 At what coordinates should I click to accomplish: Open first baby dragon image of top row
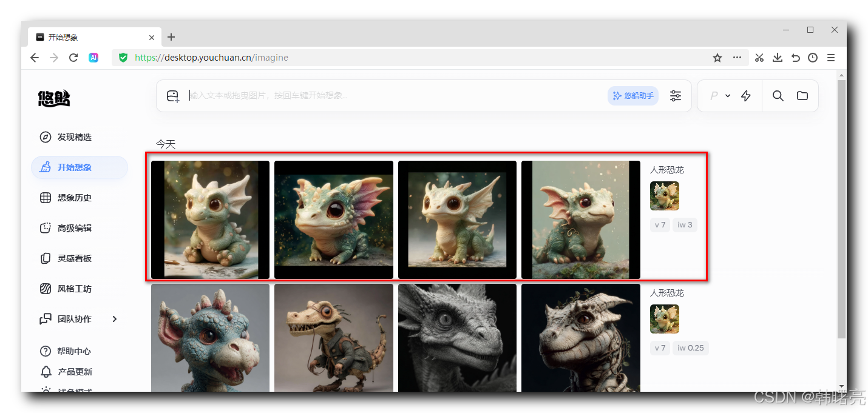(x=210, y=220)
